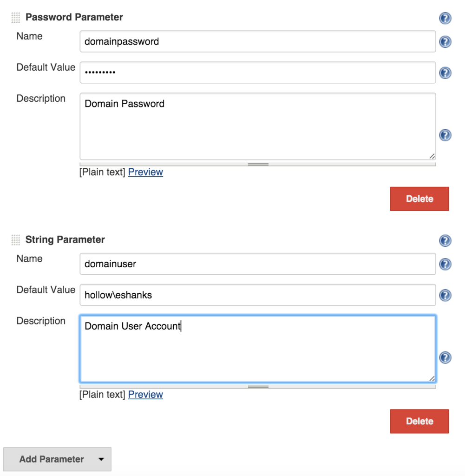The height and width of the screenshot is (476, 465).
Task: Open help for String Parameter section
Action: pos(445,240)
